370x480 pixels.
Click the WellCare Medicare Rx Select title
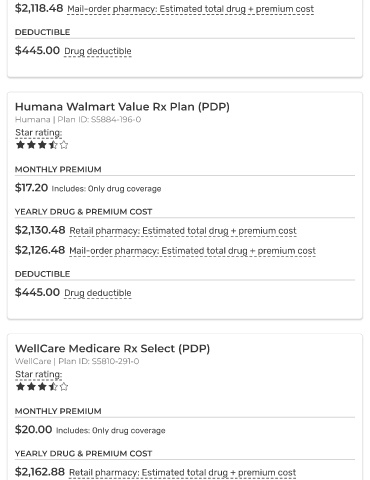112,349
